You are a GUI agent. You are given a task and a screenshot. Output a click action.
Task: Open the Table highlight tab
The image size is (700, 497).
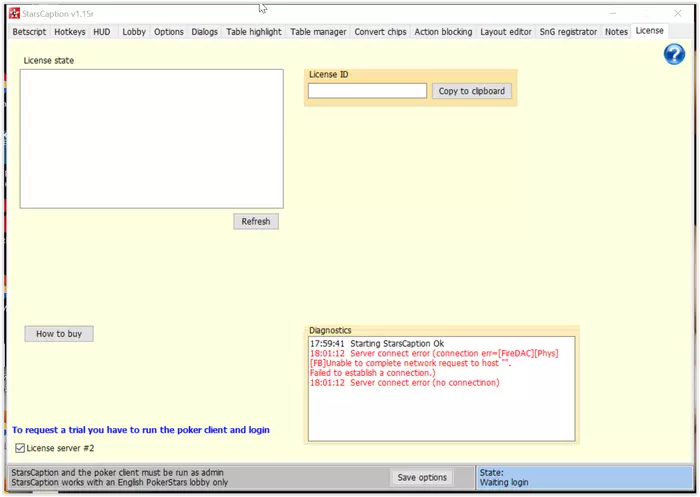click(254, 32)
